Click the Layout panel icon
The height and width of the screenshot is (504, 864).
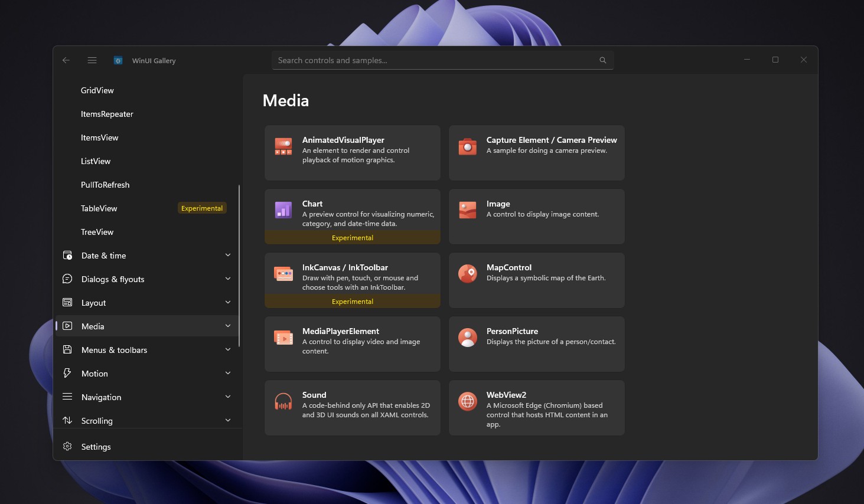point(67,302)
